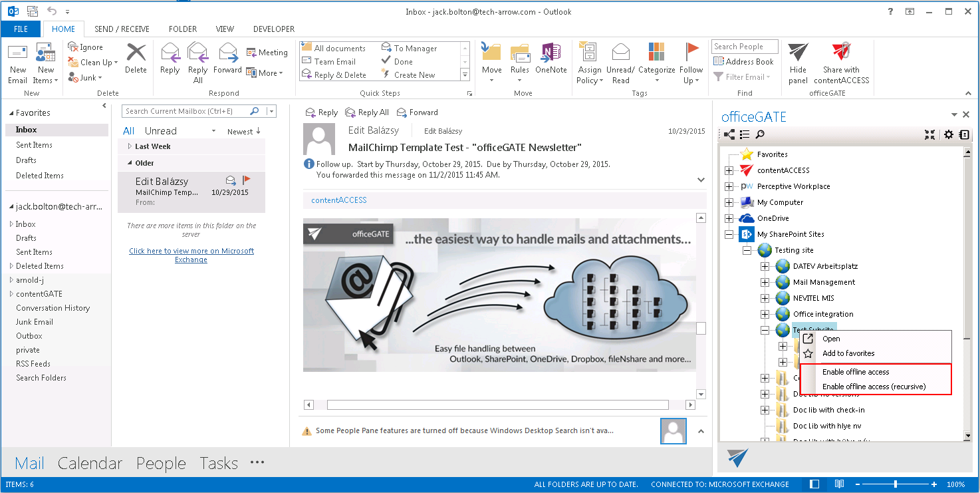
Task: Open the Follow Up dropdown
Action: click(x=691, y=75)
